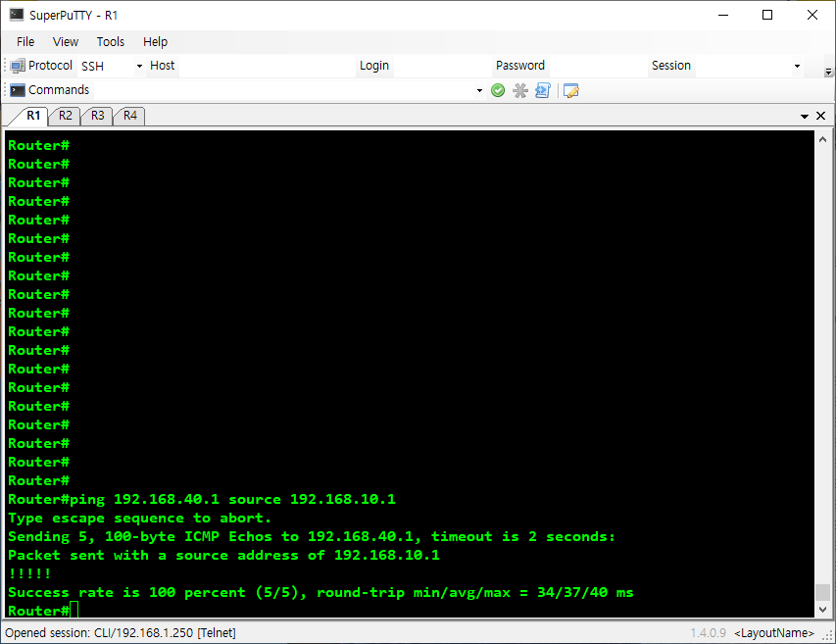The width and height of the screenshot is (836, 644).
Task: Open the View menu
Action: (x=65, y=41)
